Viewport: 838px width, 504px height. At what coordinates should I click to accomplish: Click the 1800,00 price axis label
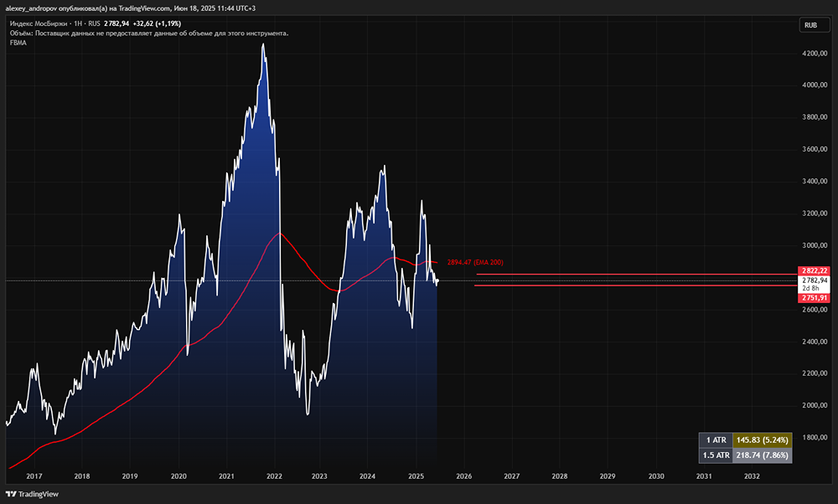[x=815, y=437]
